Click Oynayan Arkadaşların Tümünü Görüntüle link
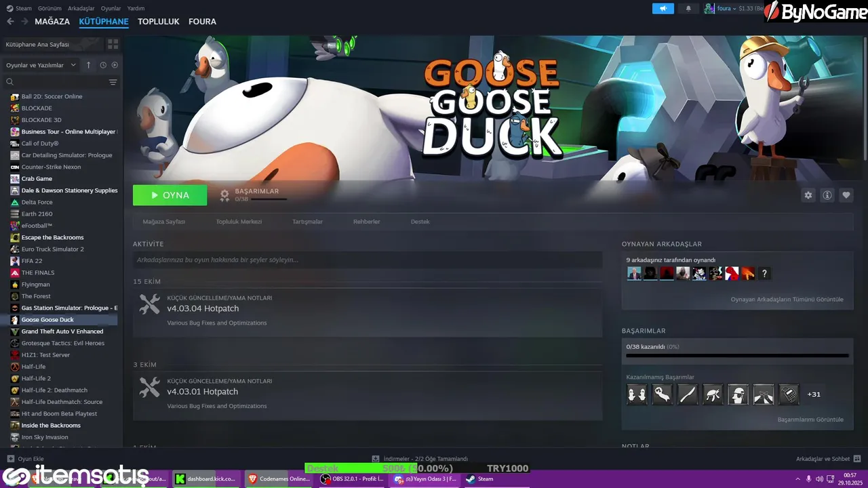This screenshot has width=868, height=488. pyautogui.click(x=787, y=300)
